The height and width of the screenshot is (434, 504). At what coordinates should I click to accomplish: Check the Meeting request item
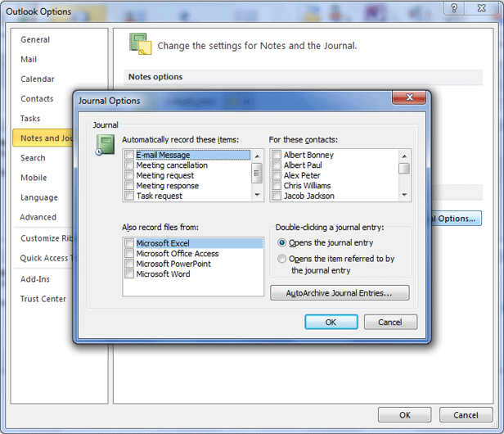[x=129, y=175]
